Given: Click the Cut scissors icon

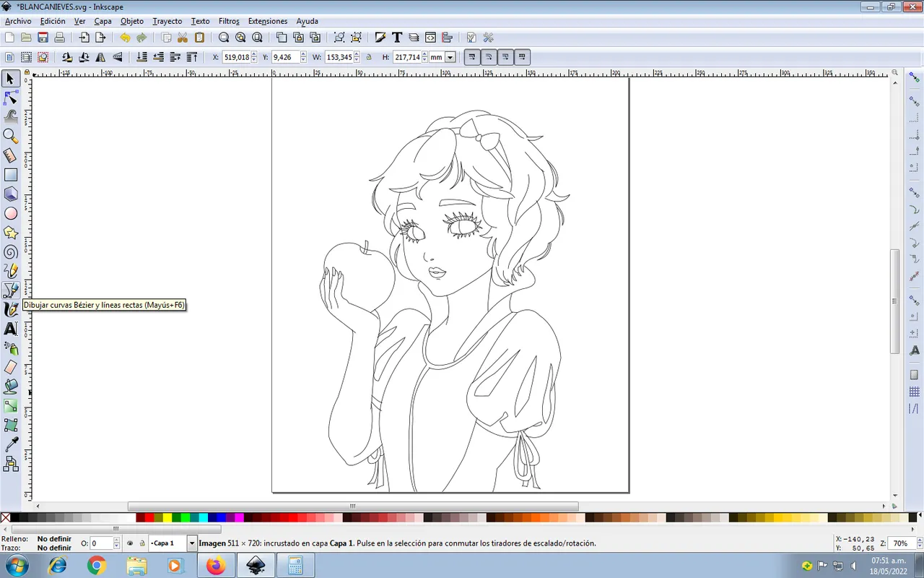Looking at the screenshot, I should click(183, 38).
